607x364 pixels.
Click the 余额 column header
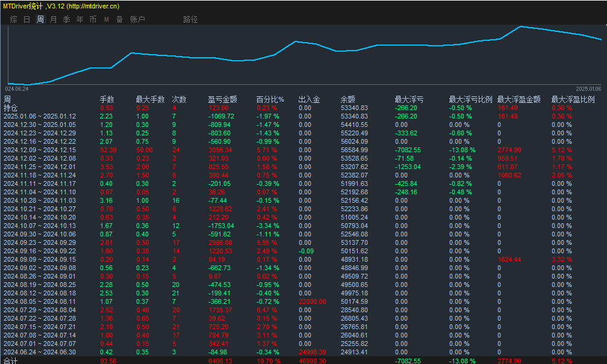[347, 99]
